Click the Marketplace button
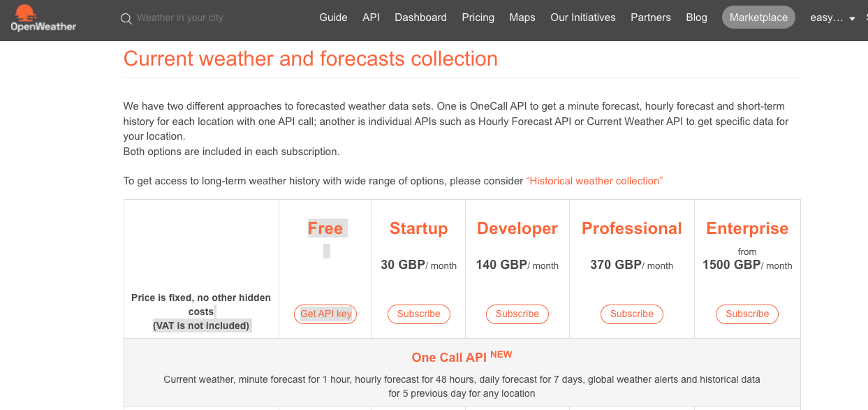 [x=758, y=17]
